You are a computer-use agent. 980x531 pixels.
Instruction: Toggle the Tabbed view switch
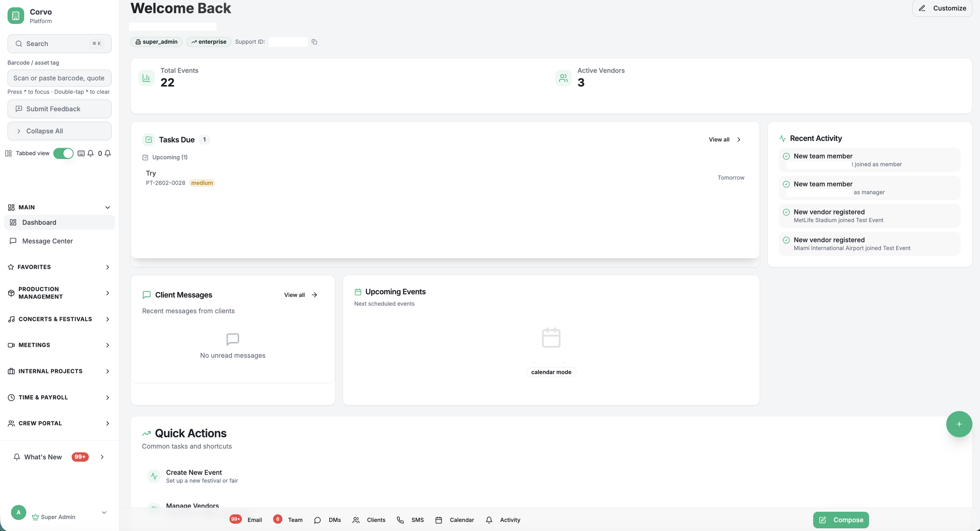click(63, 153)
